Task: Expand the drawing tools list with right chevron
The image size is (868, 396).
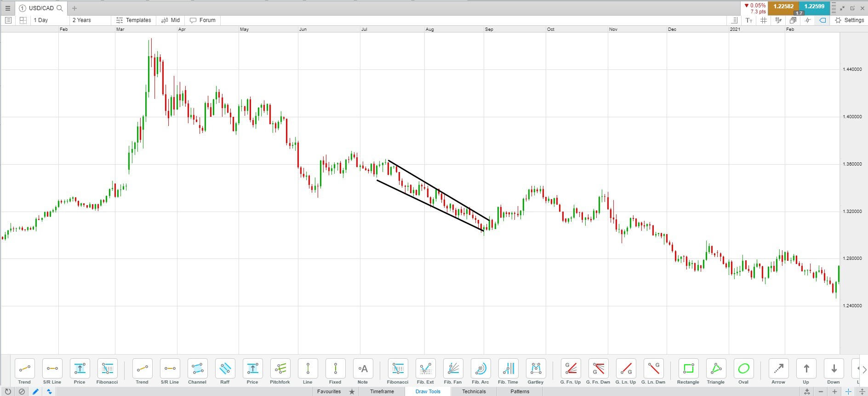Action: point(864,369)
